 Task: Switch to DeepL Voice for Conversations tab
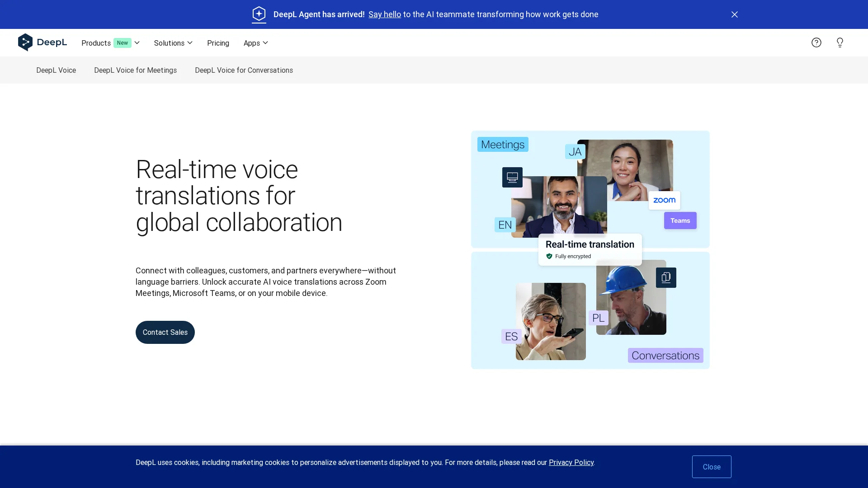244,70
